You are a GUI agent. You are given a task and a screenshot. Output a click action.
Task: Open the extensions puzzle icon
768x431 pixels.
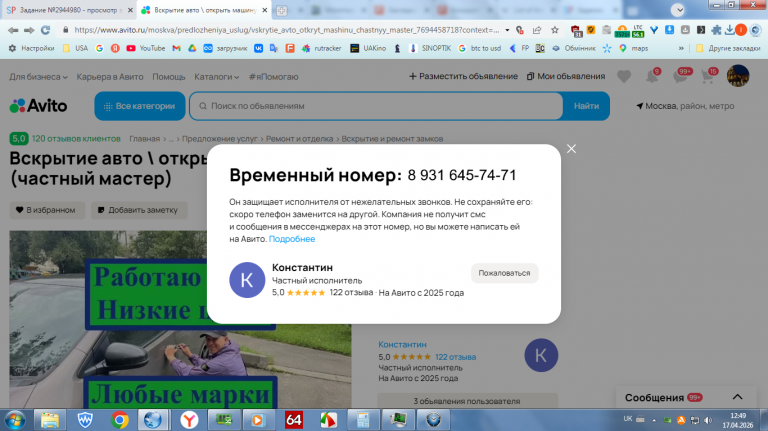pos(716,30)
